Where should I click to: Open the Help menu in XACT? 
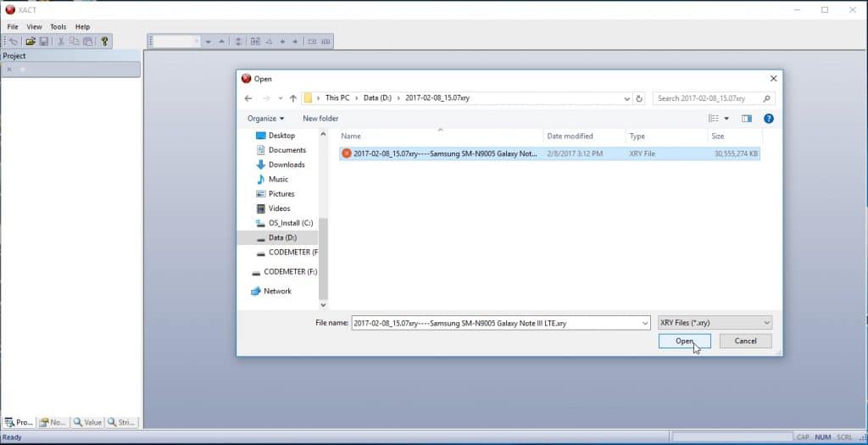tap(82, 26)
